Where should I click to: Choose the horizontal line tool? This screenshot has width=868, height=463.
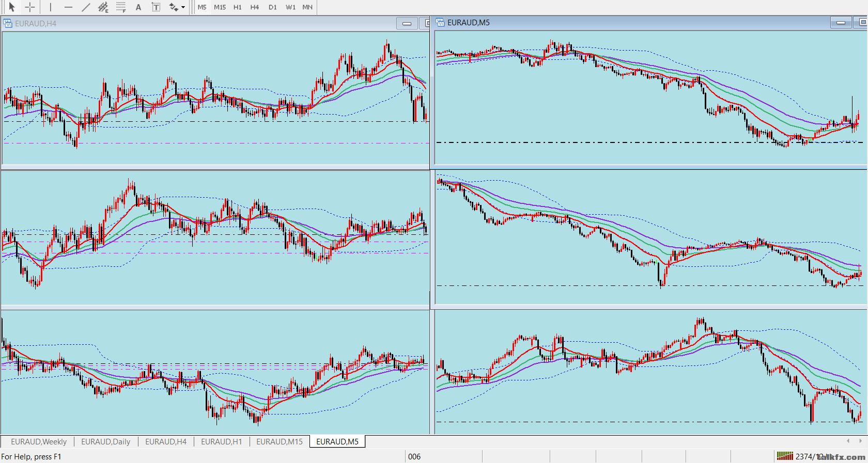pos(68,7)
